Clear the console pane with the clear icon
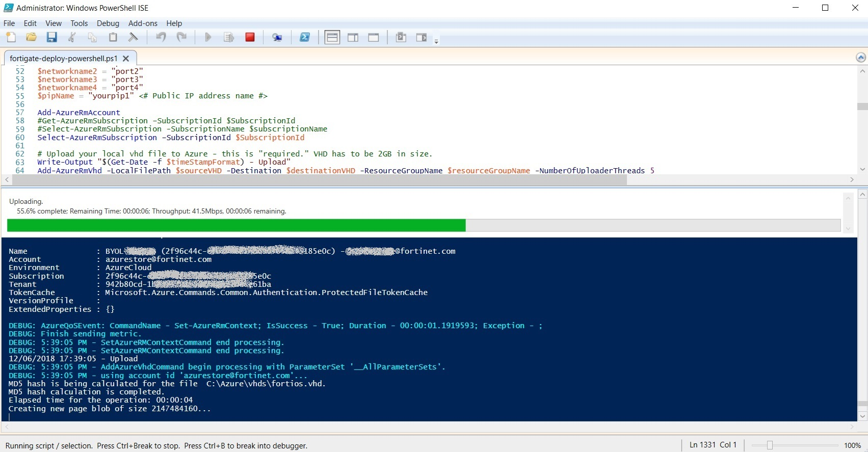The height and width of the screenshot is (452, 868). click(x=133, y=37)
